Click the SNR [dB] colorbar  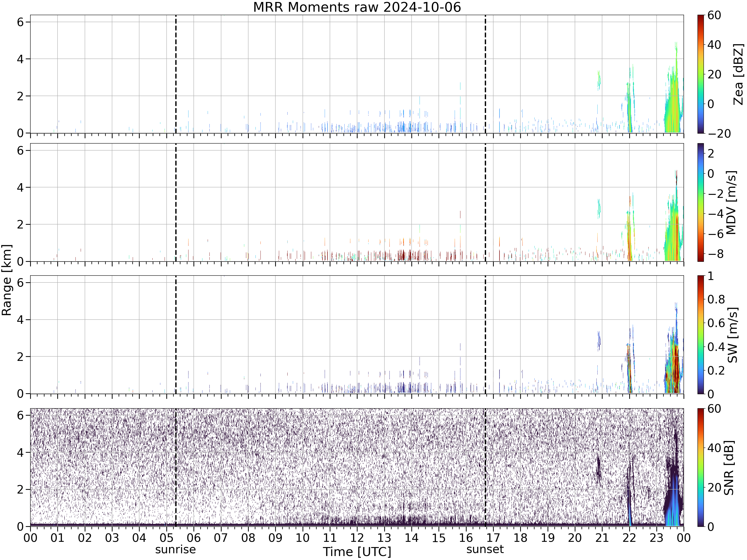(701, 467)
